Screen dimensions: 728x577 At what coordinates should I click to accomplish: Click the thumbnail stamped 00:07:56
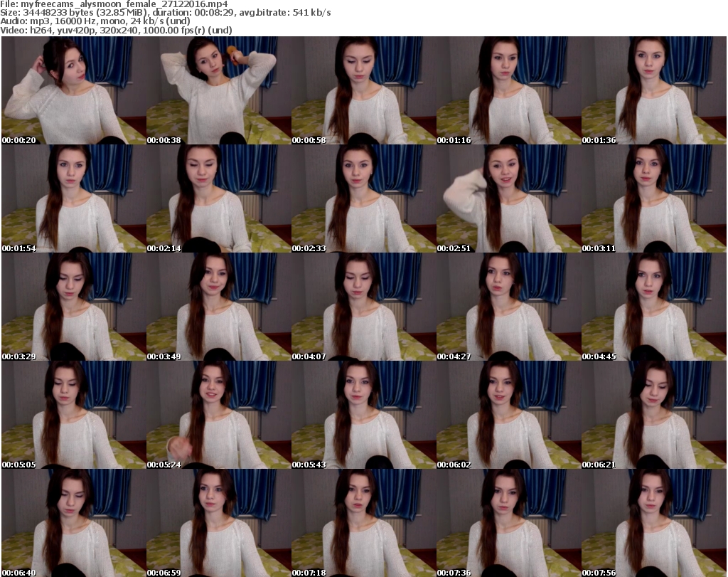click(654, 523)
